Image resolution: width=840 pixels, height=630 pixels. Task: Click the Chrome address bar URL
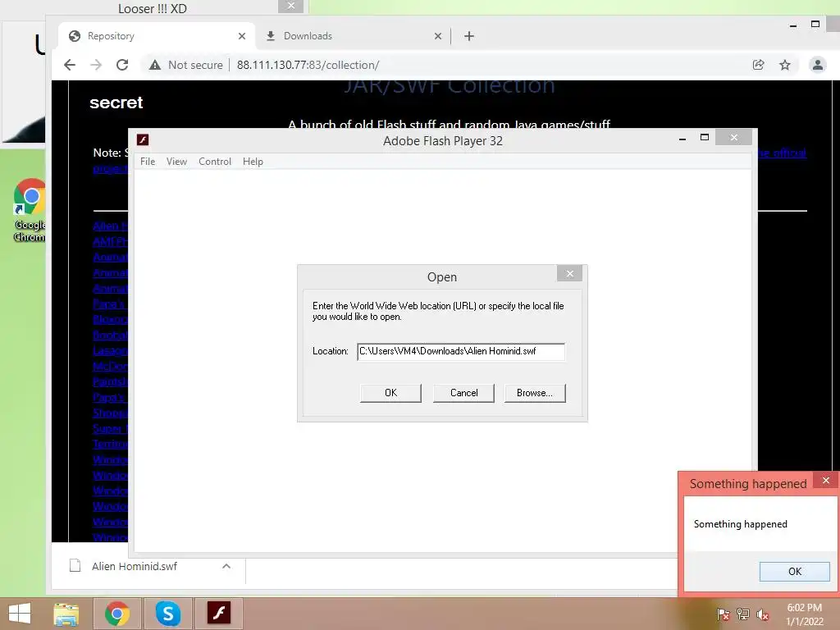point(308,65)
